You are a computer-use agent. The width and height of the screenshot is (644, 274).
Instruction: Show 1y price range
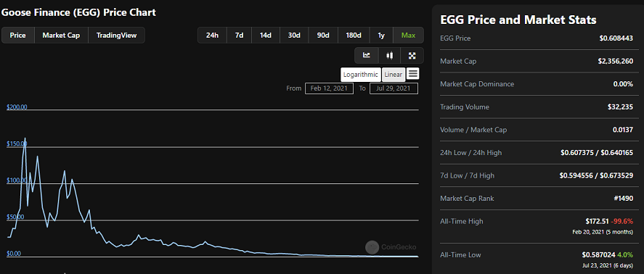tap(381, 36)
